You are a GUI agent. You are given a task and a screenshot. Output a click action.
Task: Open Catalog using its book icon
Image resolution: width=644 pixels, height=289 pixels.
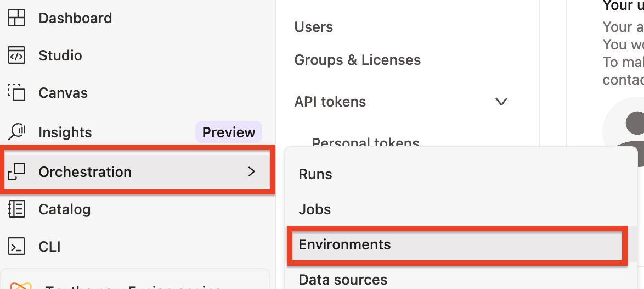tap(16, 209)
